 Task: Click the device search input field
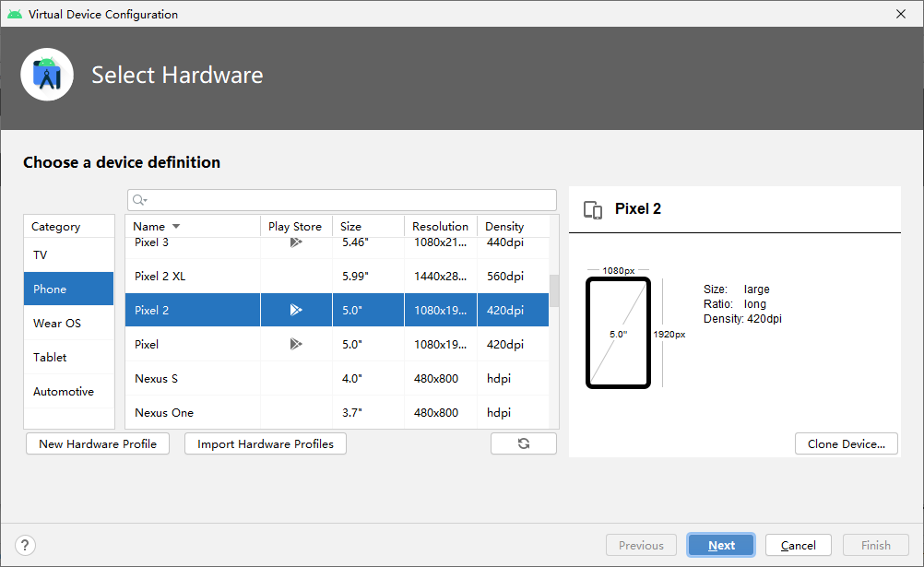342,200
